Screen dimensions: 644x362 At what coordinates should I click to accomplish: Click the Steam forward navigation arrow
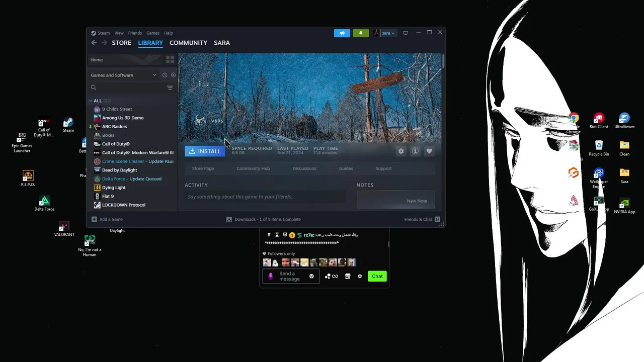tap(105, 43)
